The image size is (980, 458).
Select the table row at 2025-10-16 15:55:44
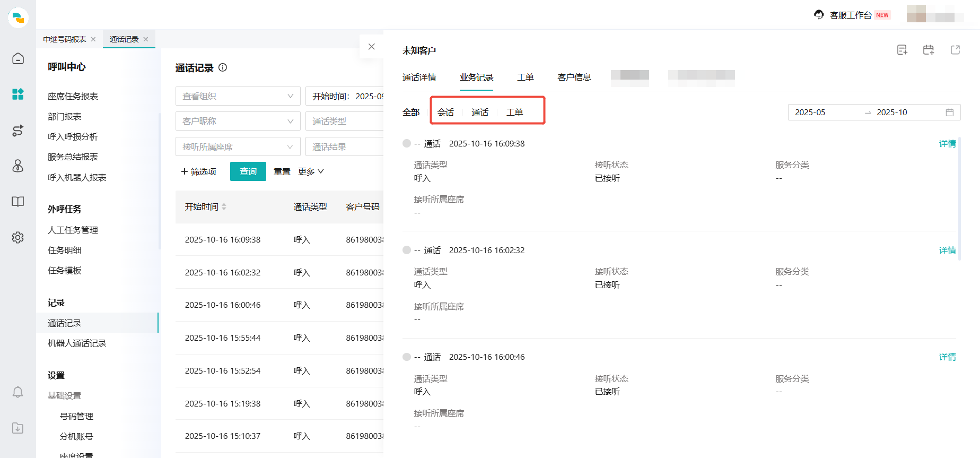coord(279,338)
